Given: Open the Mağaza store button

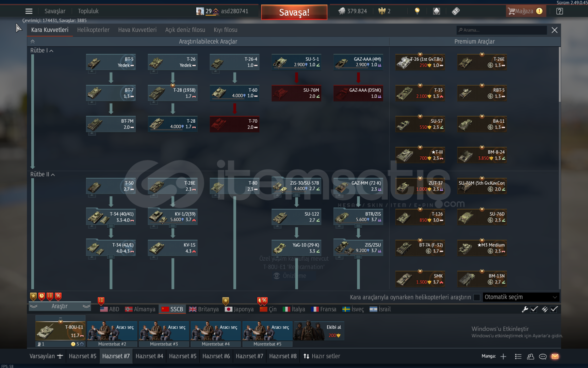Looking at the screenshot, I should coord(525,11).
